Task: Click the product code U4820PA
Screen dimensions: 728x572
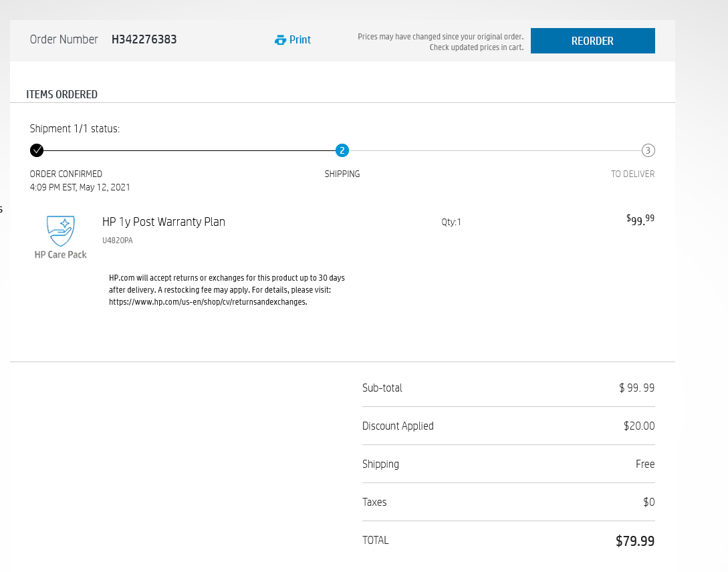Action: click(x=118, y=241)
